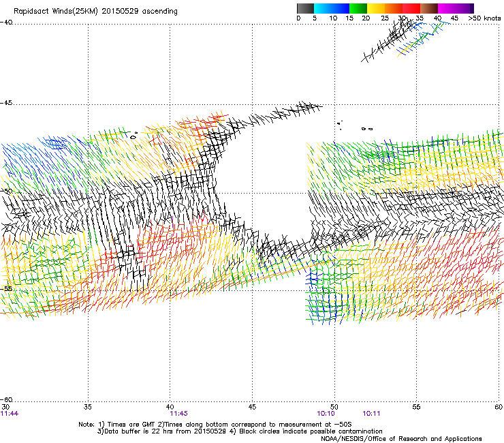Click the '40' longitude label on bottom axis
The image size is (504, 443).
(170, 407)
